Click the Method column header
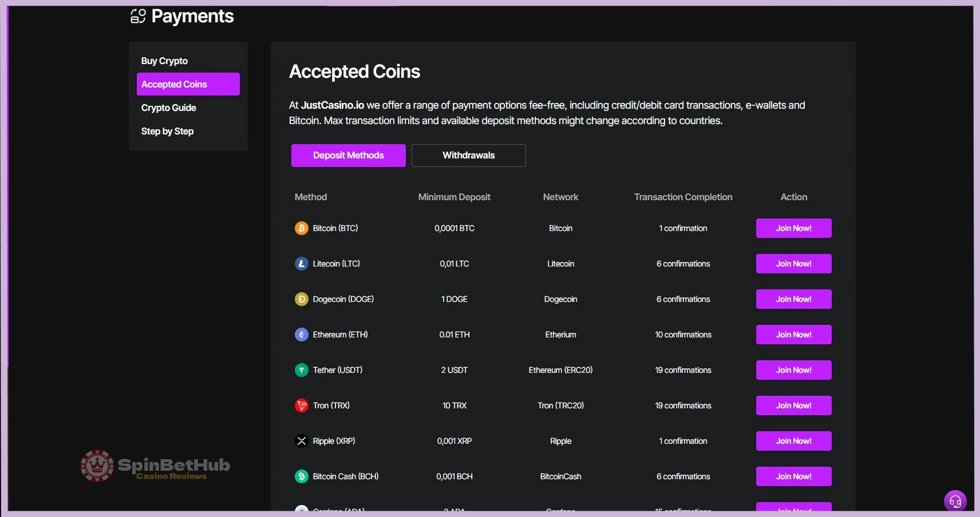The height and width of the screenshot is (517, 980). click(x=311, y=197)
